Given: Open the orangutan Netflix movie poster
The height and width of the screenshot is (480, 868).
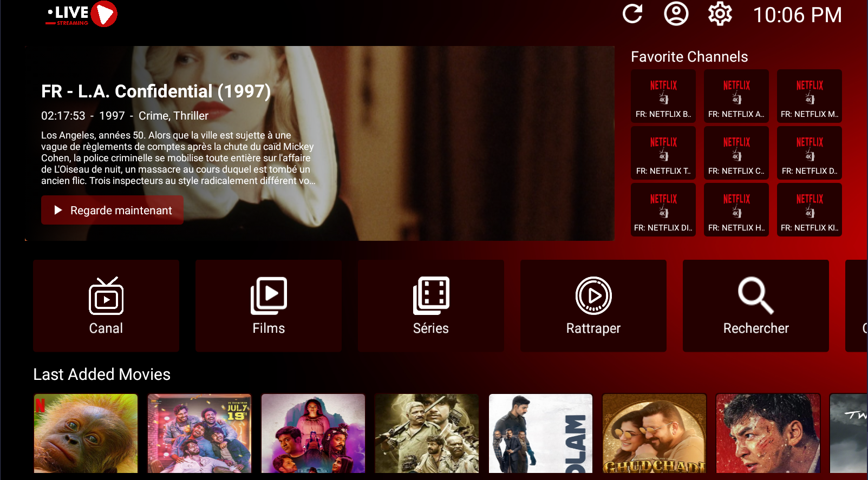Looking at the screenshot, I should pos(86,433).
